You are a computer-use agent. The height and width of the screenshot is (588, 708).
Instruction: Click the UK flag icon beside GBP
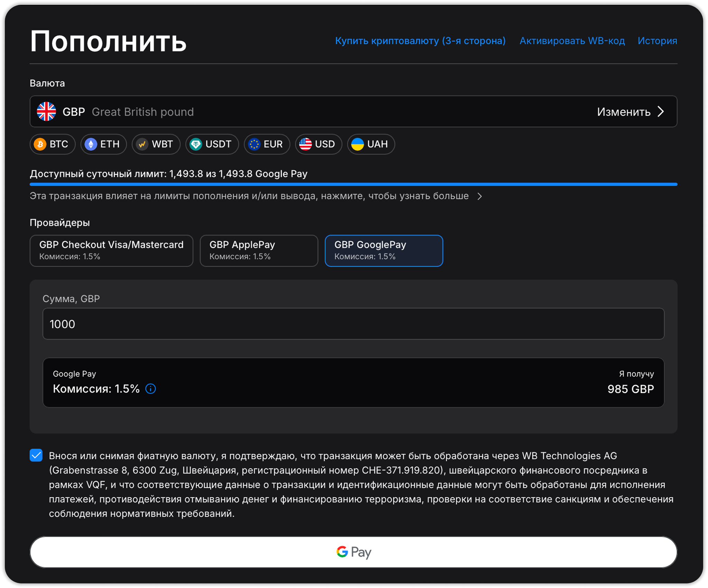(x=47, y=111)
